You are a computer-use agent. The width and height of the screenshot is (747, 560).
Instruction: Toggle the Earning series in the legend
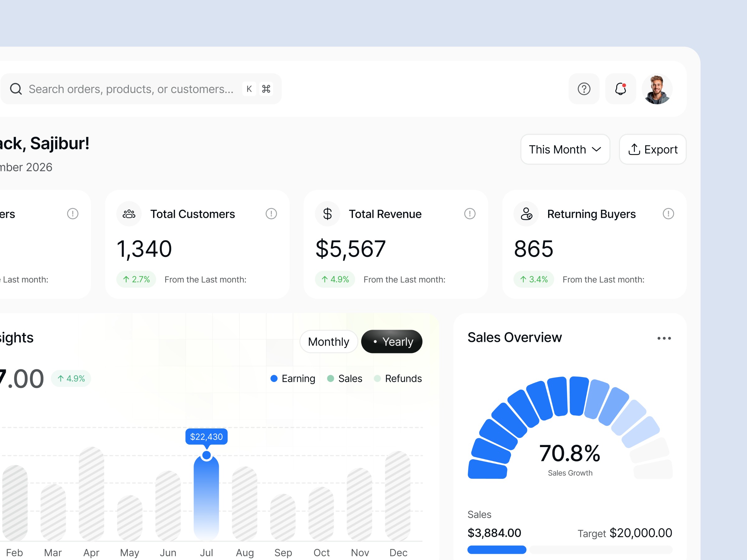[x=293, y=378]
